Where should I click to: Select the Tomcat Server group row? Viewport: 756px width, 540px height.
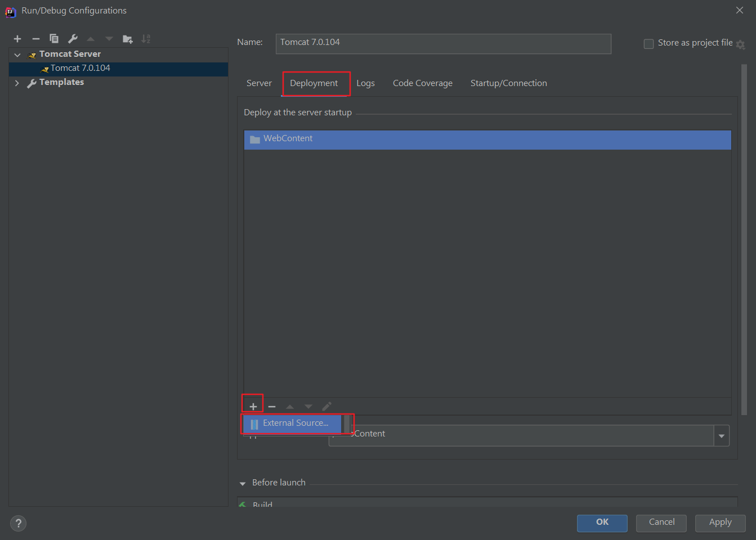[118, 55]
